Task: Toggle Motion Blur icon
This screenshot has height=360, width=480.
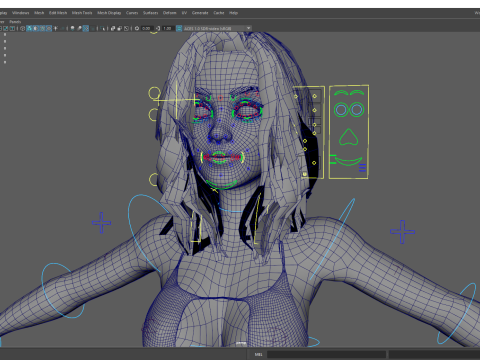Action: [x=79, y=28]
